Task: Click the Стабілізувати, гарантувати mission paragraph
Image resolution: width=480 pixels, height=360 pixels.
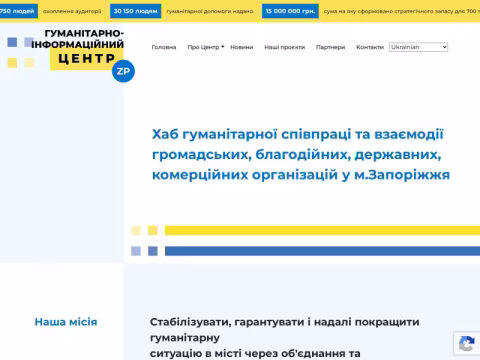Action: click(284, 338)
